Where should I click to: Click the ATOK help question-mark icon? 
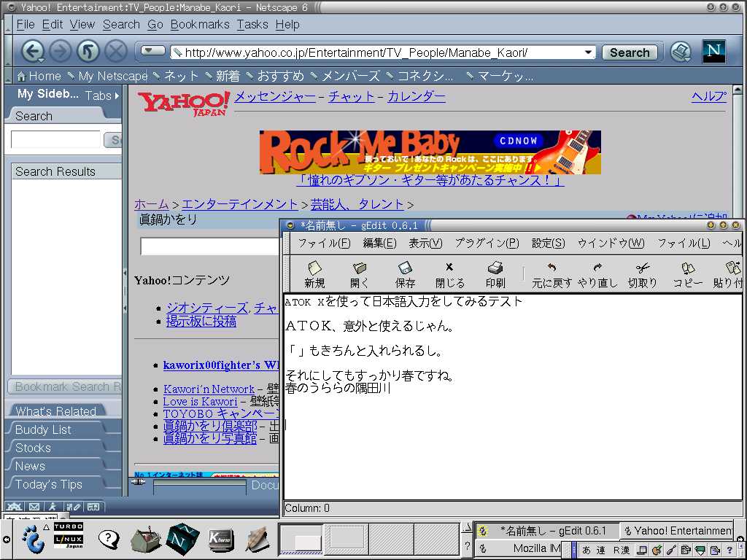point(729,550)
